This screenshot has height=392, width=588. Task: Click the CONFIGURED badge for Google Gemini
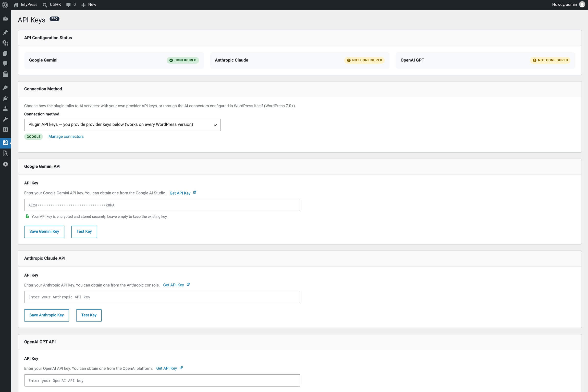tap(183, 60)
